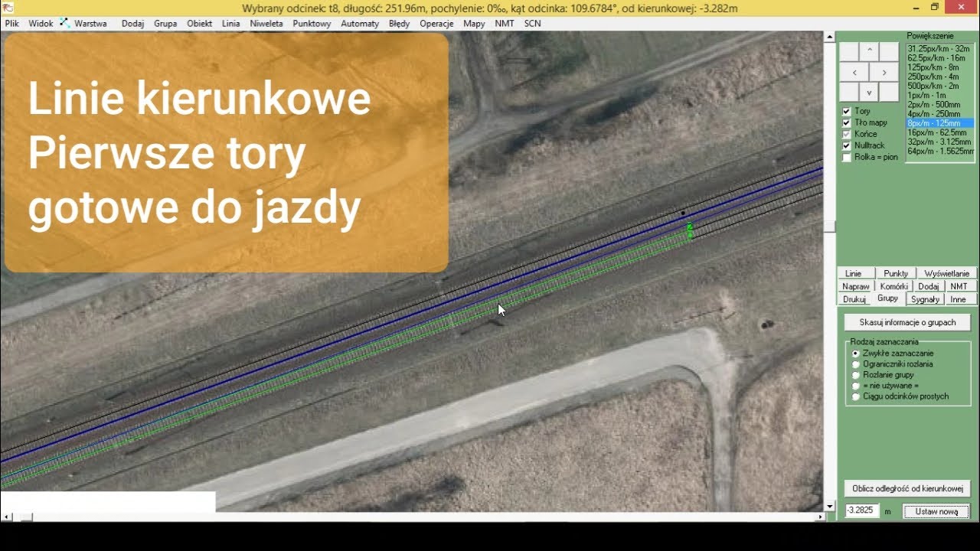Switch to the Sygnały tab
This screenshot has height=551, width=980.
point(925,299)
